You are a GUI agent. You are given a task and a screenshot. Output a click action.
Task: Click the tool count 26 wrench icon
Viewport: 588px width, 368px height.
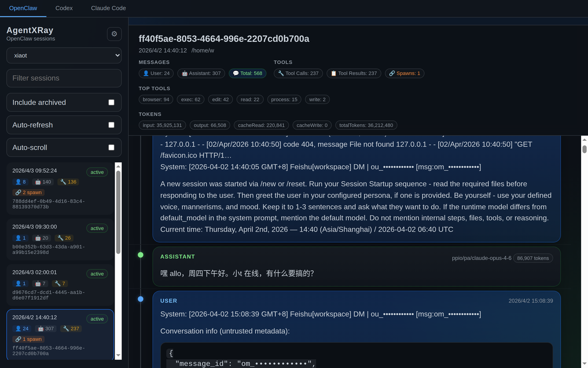point(63,238)
